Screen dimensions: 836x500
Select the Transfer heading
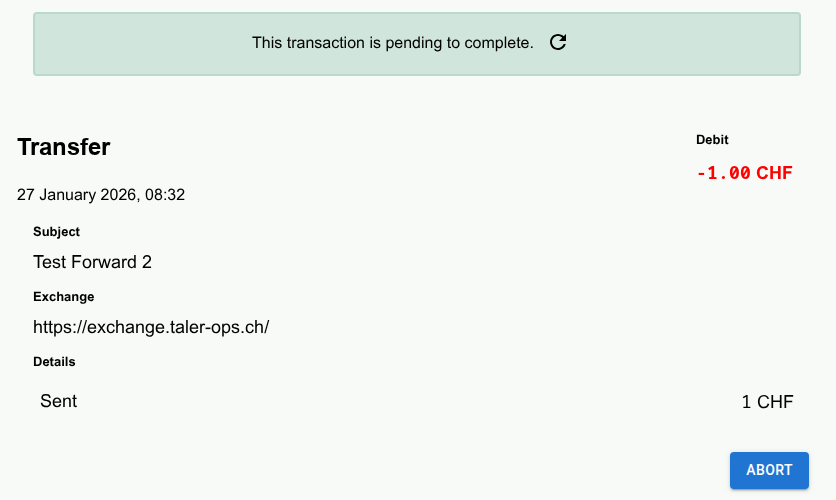[x=64, y=147]
